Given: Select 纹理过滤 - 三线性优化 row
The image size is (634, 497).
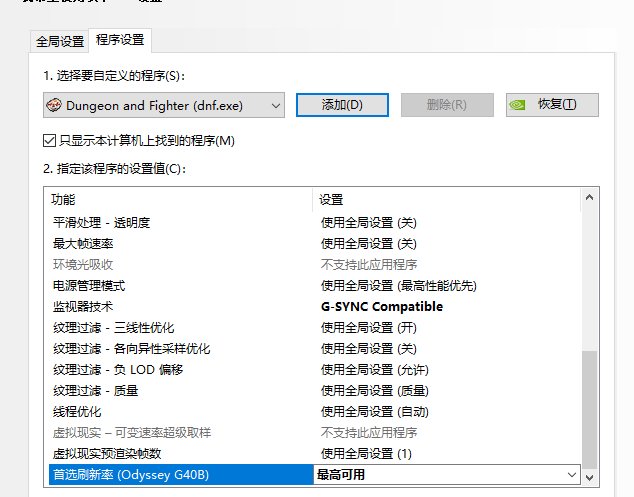Looking at the screenshot, I should click(315, 328).
